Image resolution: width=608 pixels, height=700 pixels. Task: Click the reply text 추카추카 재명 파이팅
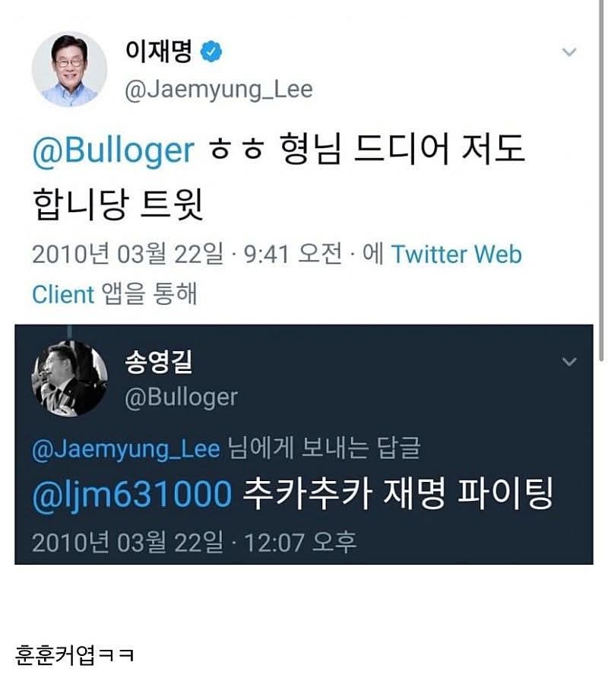point(398,495)
